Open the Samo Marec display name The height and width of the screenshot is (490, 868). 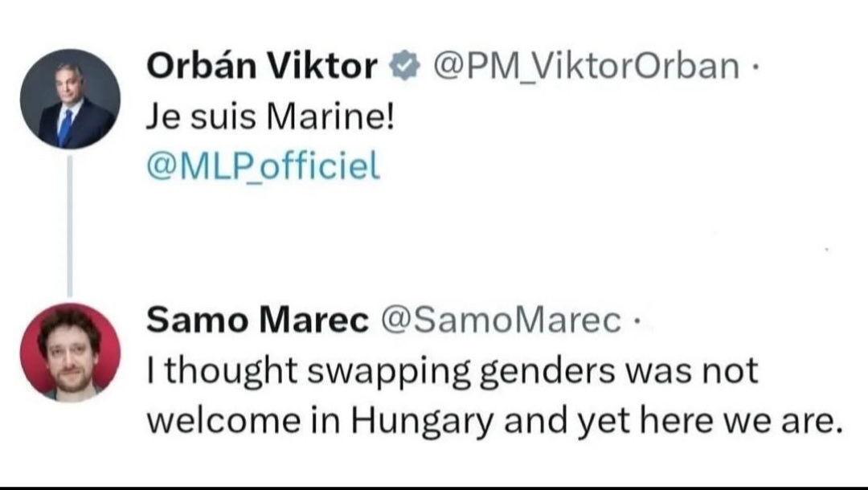pyautogui.click(x=257, y=320)
